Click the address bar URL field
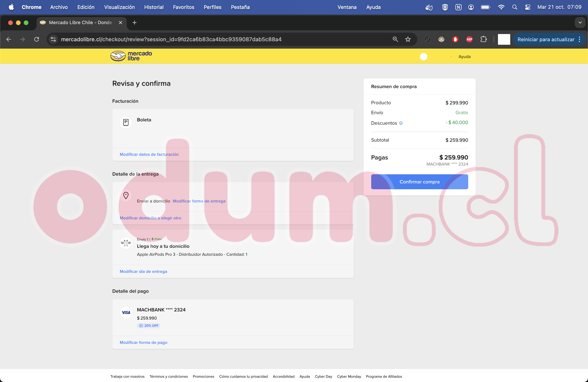 (171, 39)
